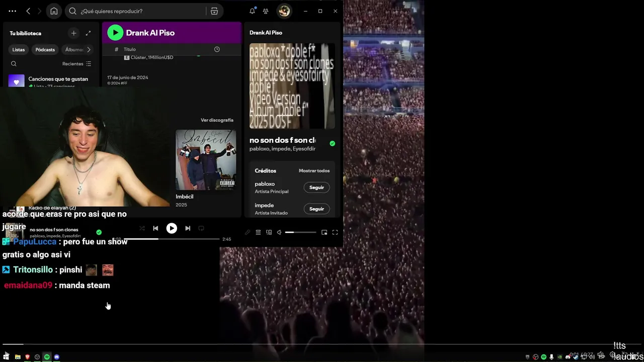
Task: Open the Spotify Home page
Action: 54,11
